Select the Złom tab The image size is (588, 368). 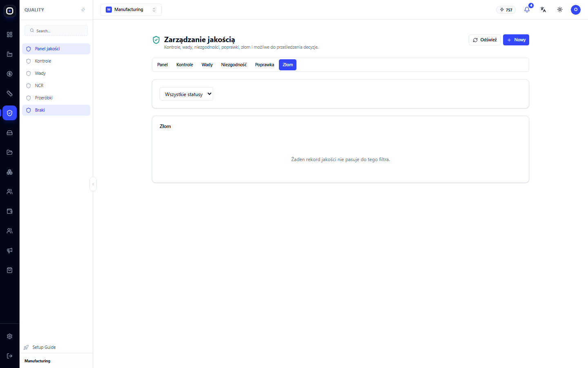coord(287,65)
